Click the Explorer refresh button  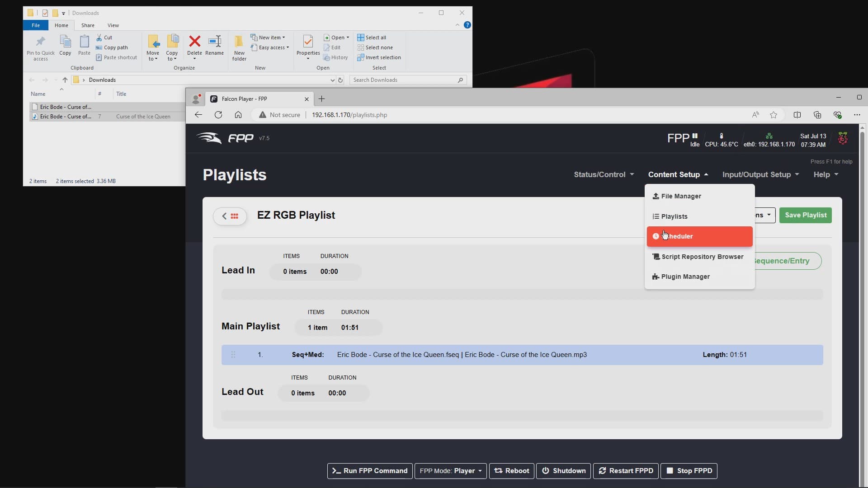[340, 80]
